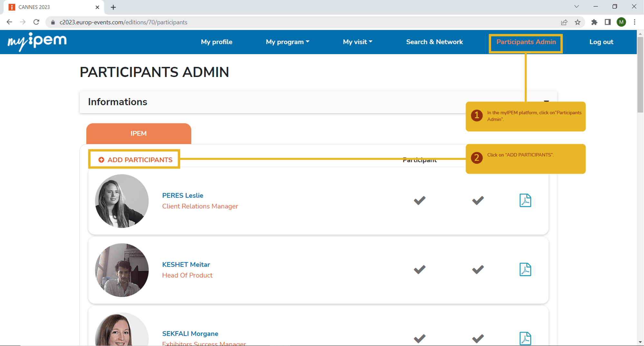Open the share page icon in address bar
The image size is (644, 346).
(564, 22)
